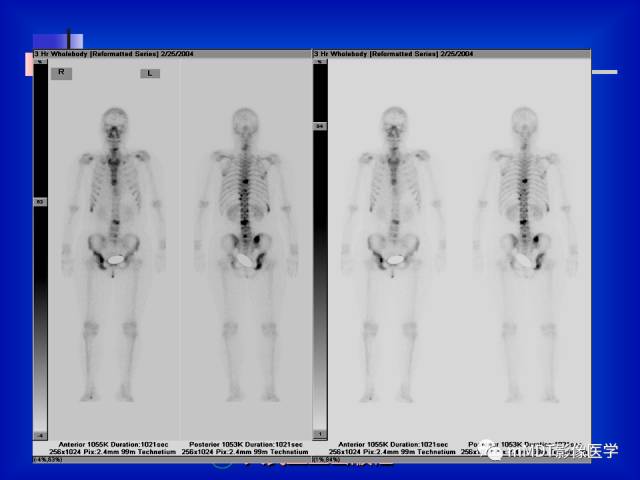Click the right window's 3 Hr Wholebody title bar
640x480 pixels.
tap(451, 54)
